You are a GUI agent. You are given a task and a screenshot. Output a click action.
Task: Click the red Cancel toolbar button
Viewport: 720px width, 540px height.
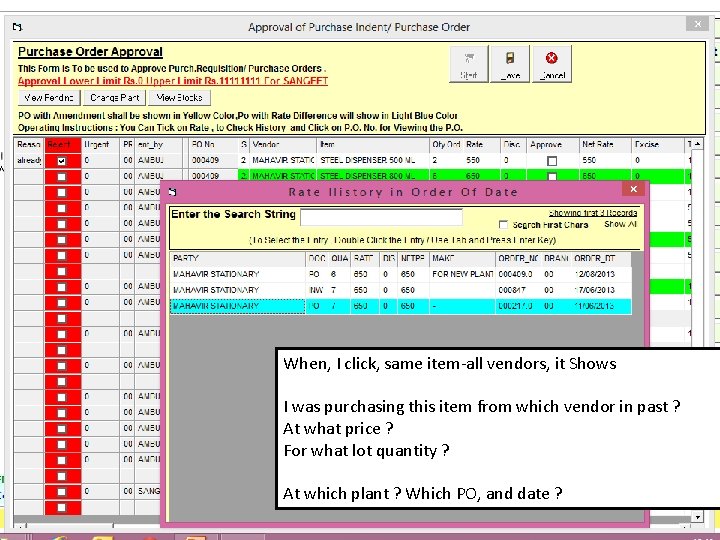coord(552,64)
